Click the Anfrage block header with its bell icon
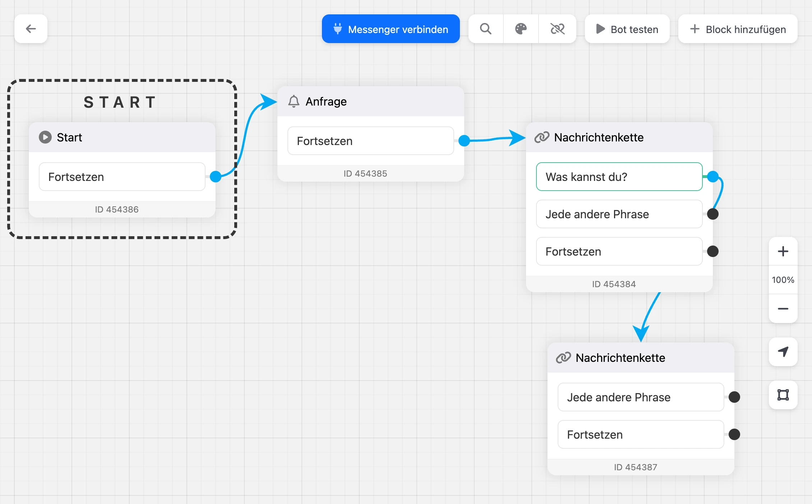The height and width of the screenshot is (504, 812). pos(371,101)
